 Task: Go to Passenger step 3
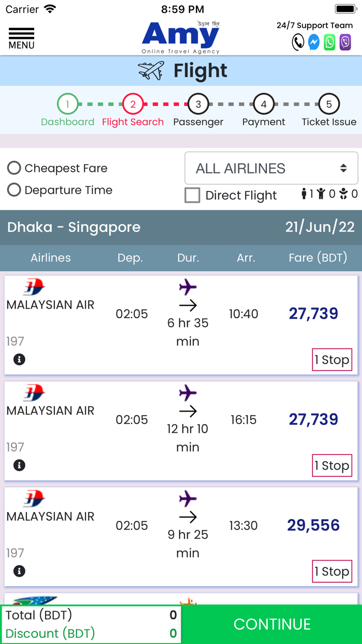[x=198, y=105]
